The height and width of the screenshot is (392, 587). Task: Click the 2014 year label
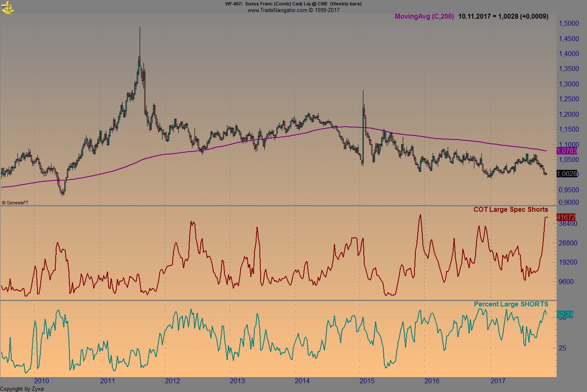[302, 381]
